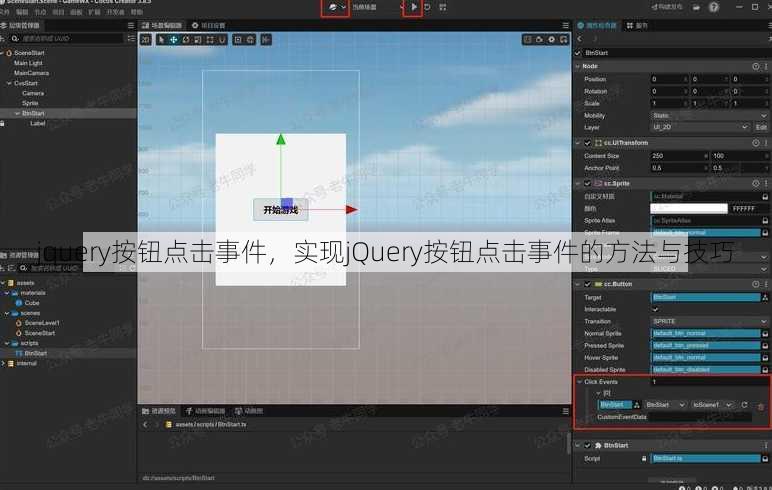Select the scale gizmo tool
The image size is (772, 490).
point(197,39)
